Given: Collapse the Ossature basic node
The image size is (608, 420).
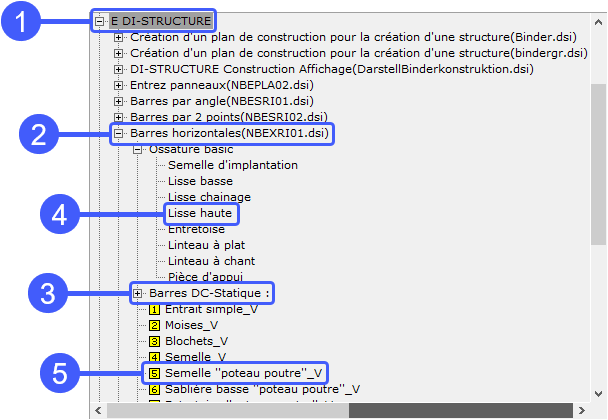Looking at the screenshot, I should tap(138, 149).
